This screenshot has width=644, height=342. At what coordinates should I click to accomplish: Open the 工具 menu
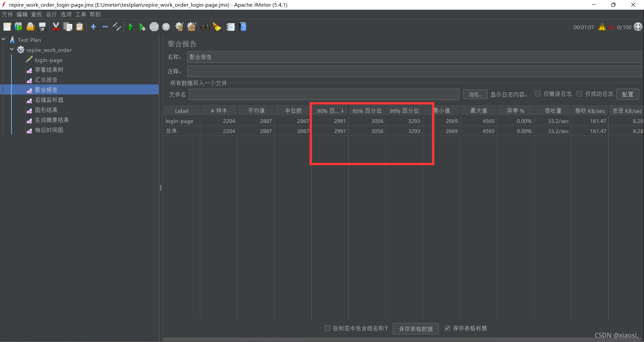click(x=80, y=14)
